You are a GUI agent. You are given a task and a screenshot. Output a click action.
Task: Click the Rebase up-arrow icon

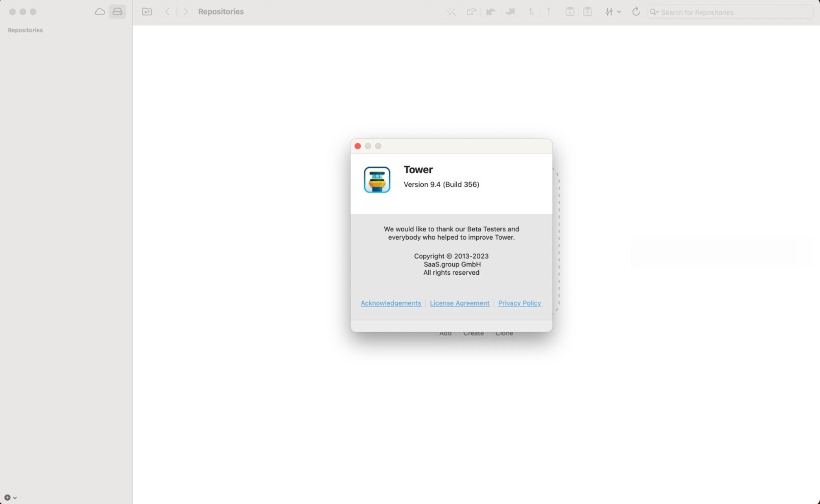click(x=549, y=12)
